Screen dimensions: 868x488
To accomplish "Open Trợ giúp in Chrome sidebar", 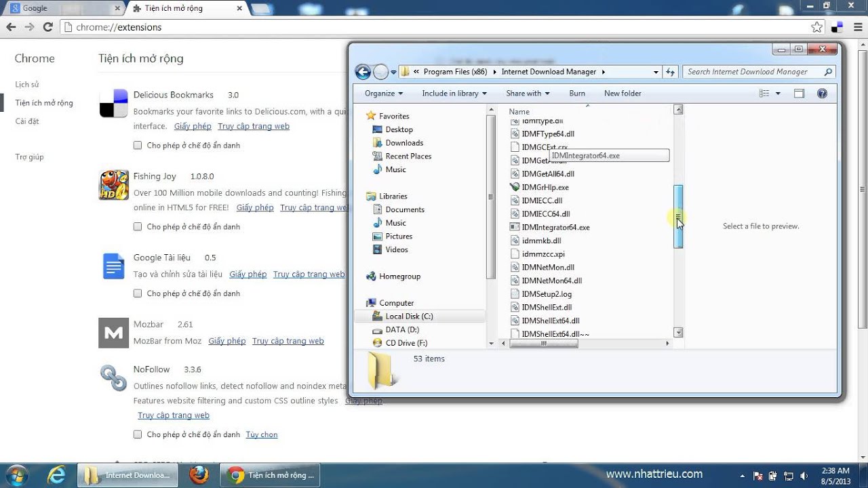I will click(x=29, y=157).
